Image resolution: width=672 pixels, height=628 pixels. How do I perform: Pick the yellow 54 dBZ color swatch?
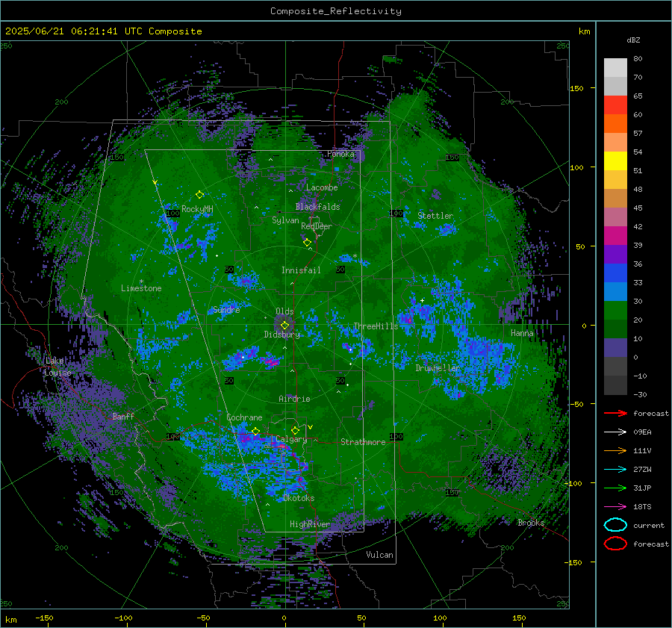pyautogui.click(x=615, y=161)
